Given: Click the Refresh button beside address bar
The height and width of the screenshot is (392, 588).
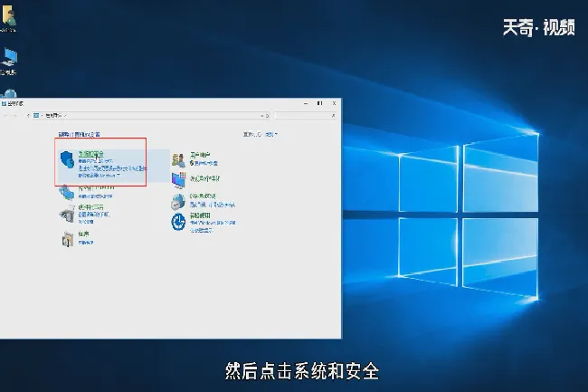Looking at the screenshot, I should (x=268, y=116).
